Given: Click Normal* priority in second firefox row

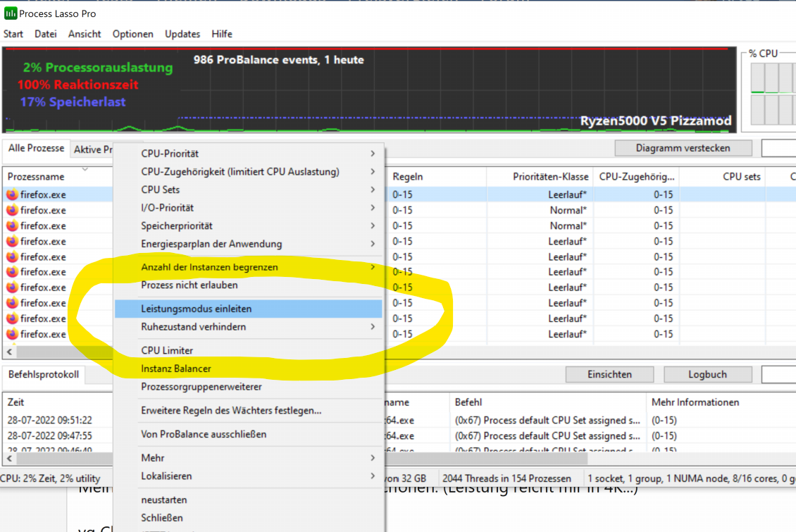Looking at the screenshot, I should click(x=568, y=210).
